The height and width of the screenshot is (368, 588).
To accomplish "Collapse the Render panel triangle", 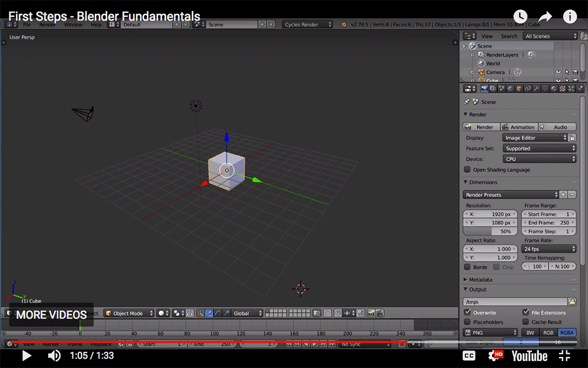I will [x=465, y=114].
